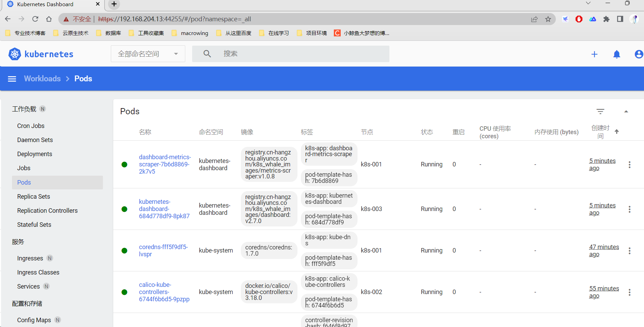Open the coredns-fff5f9df5-lvspr pod link

pos(163,250)
